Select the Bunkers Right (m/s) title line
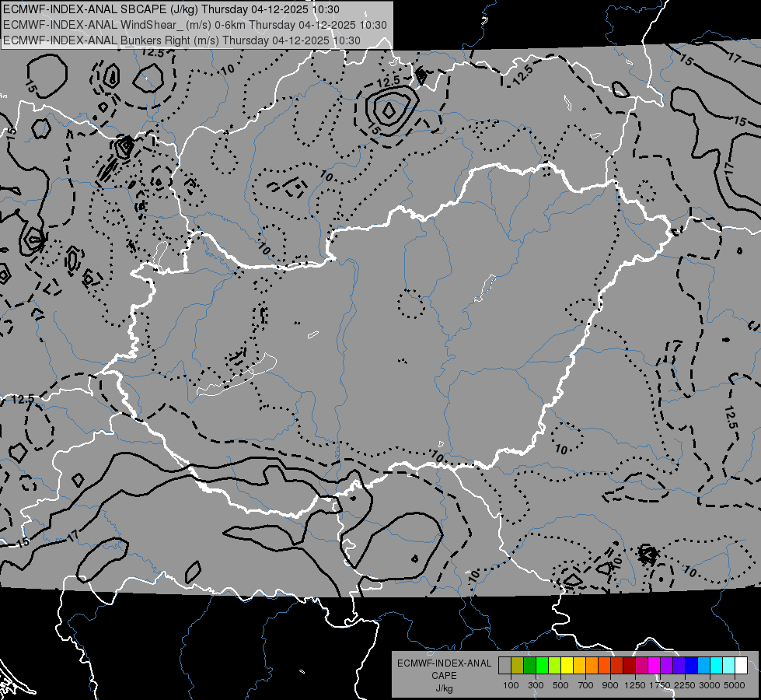The width and height of the screenshot is (761, 700). (x=182, y=40)
